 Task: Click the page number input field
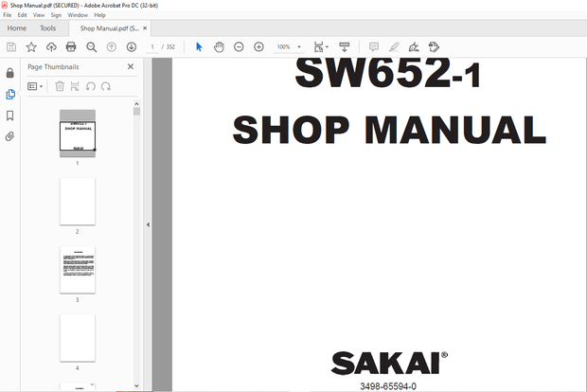click(151, 46)
